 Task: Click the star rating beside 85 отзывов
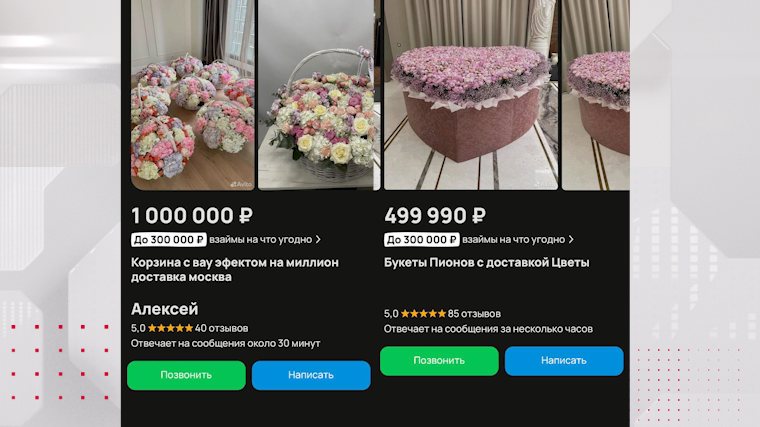(x=423, y=314)
